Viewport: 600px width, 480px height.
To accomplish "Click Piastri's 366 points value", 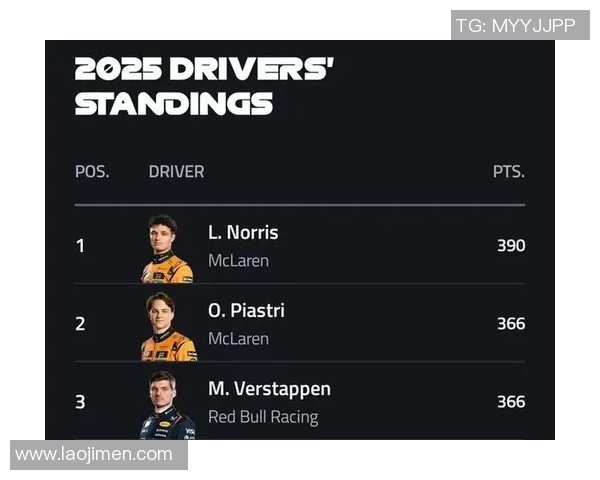I will point(511,323).
